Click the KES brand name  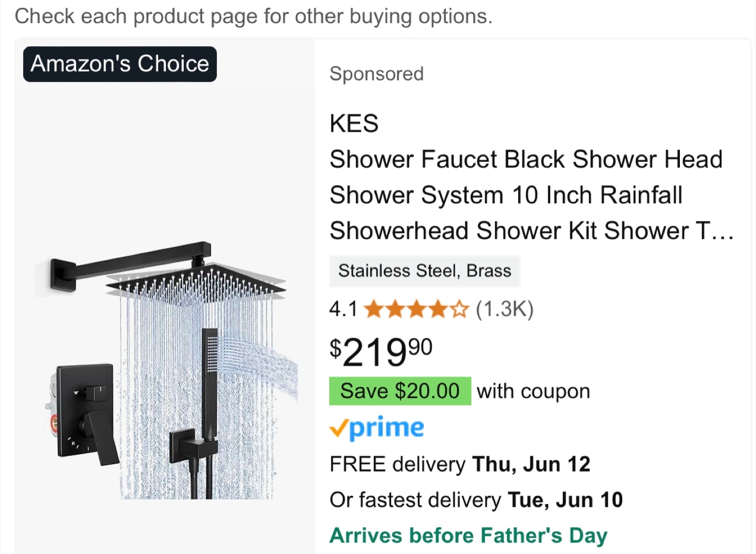point(354,124)
